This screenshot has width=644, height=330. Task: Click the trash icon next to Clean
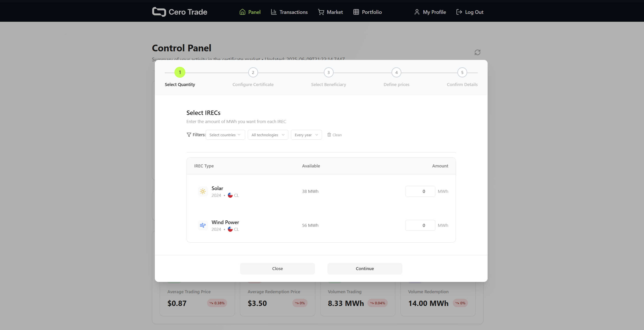click(329, 135)
